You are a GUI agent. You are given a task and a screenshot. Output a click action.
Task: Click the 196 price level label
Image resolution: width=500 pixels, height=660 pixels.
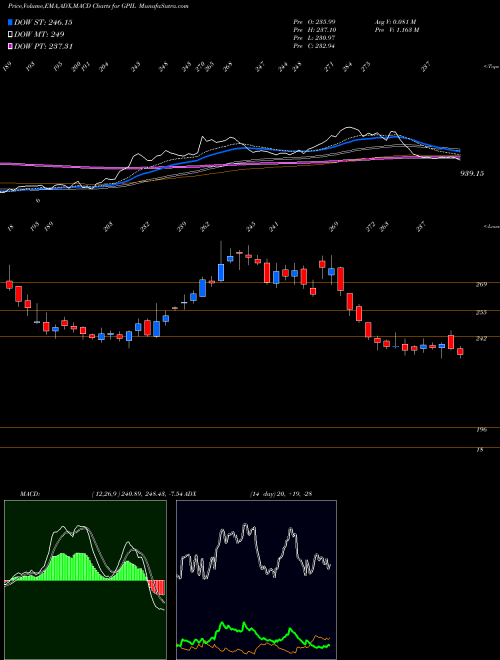[481, 430]
